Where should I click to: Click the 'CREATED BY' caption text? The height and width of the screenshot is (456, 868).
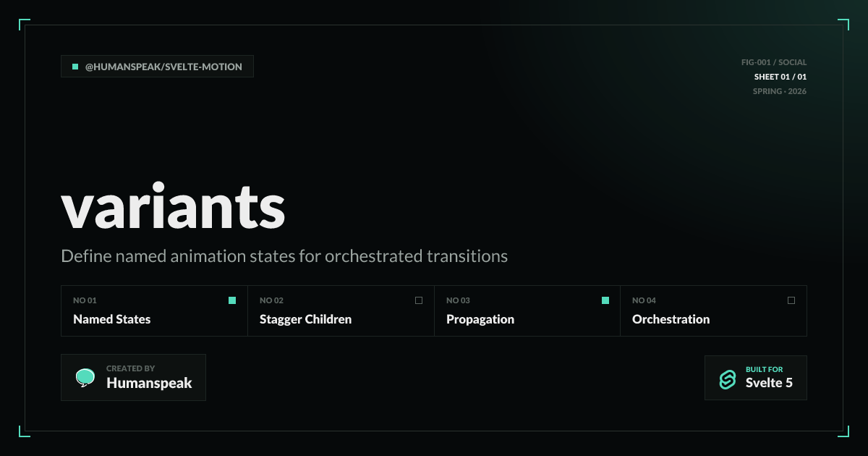click(x=130, y=368)
